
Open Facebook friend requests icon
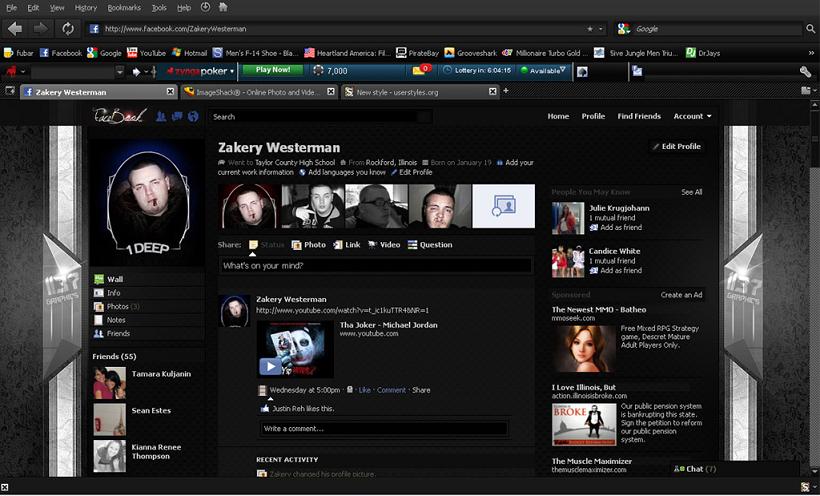[x=160, y=116]
